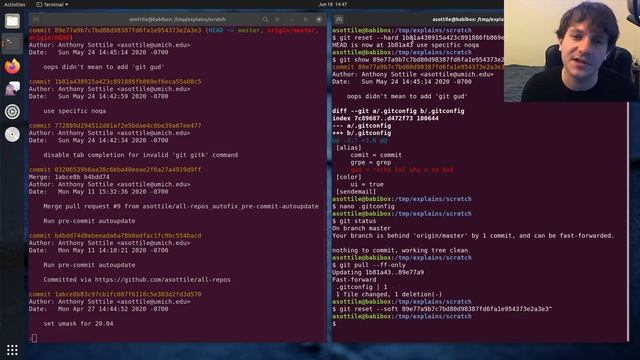The width and height of the screenshot is (640, 360).
Task: Click the 'Fast-forward' output line
Action: pos(354,280)
